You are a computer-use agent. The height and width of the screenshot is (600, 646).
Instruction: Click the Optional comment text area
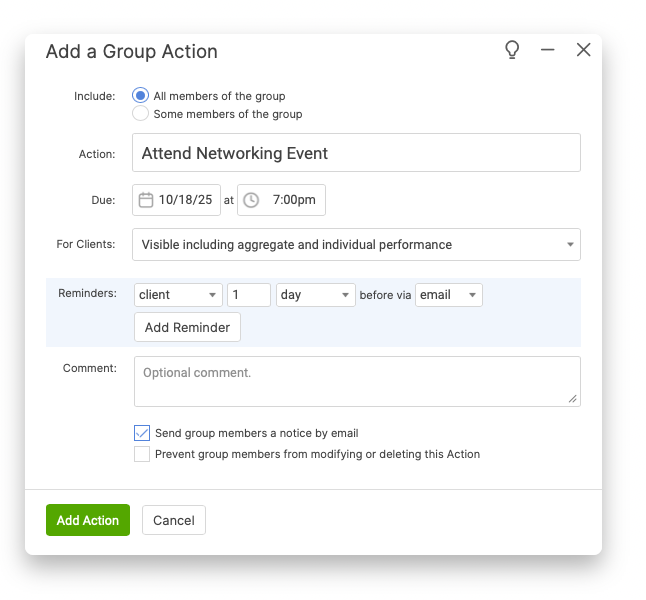pos(357,381)
